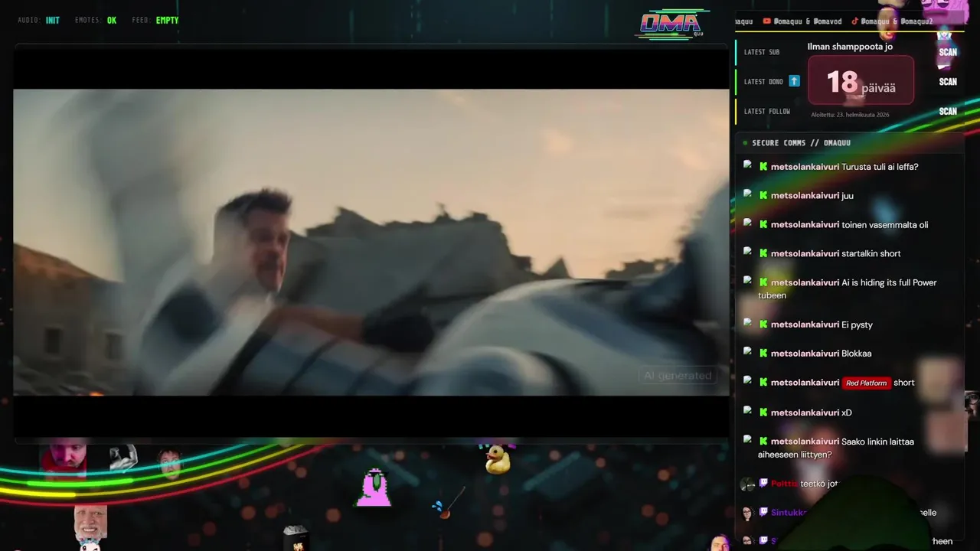Click the TikTok icon in the socials ticker

pos(854,21)
